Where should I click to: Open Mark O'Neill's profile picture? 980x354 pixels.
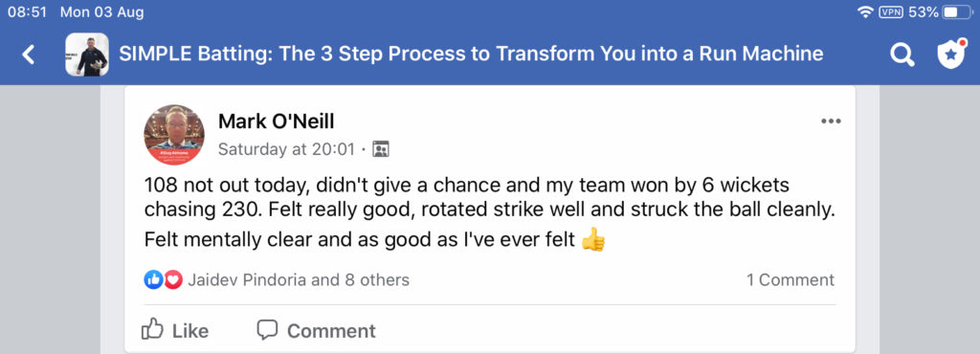(174, 135)
